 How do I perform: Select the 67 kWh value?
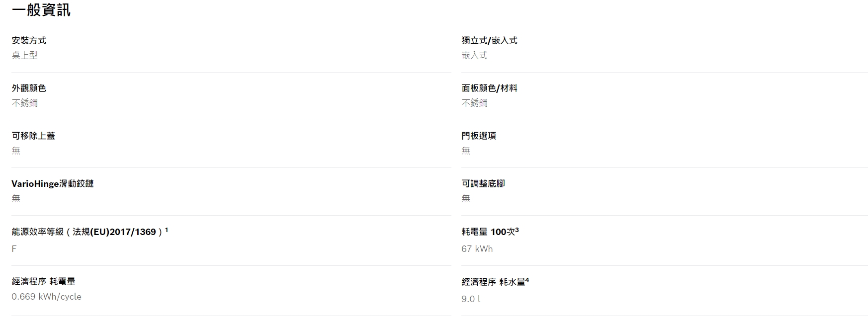pyautogui.click(x=477, y=248)
